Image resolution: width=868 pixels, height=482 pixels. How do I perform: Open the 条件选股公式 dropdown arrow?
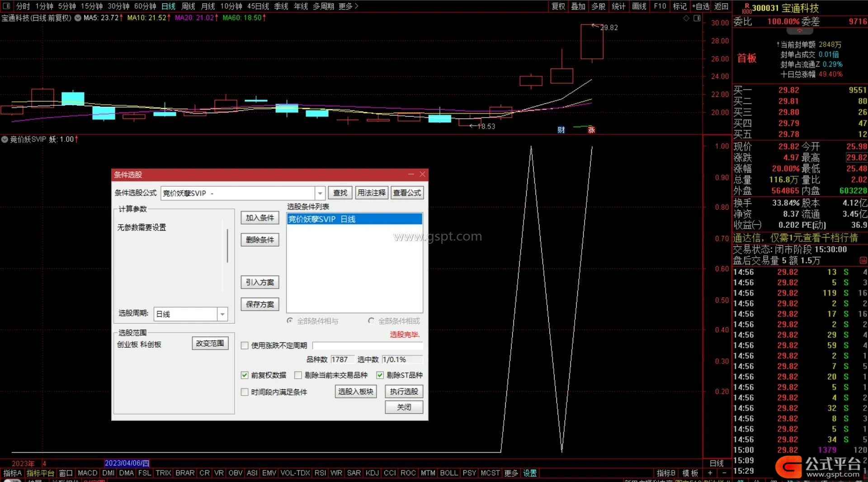pos(320,193)
